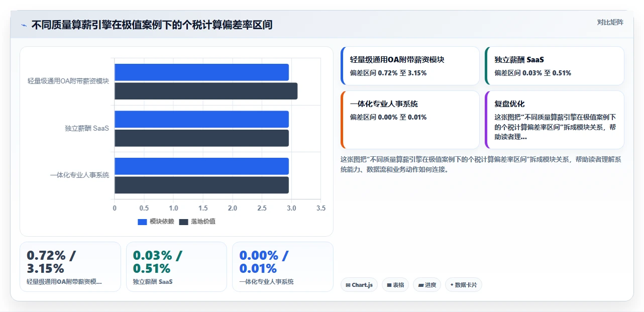Click the description paragraph below the cards
This screenshot has height=312, width=644.
coord(481,164)
